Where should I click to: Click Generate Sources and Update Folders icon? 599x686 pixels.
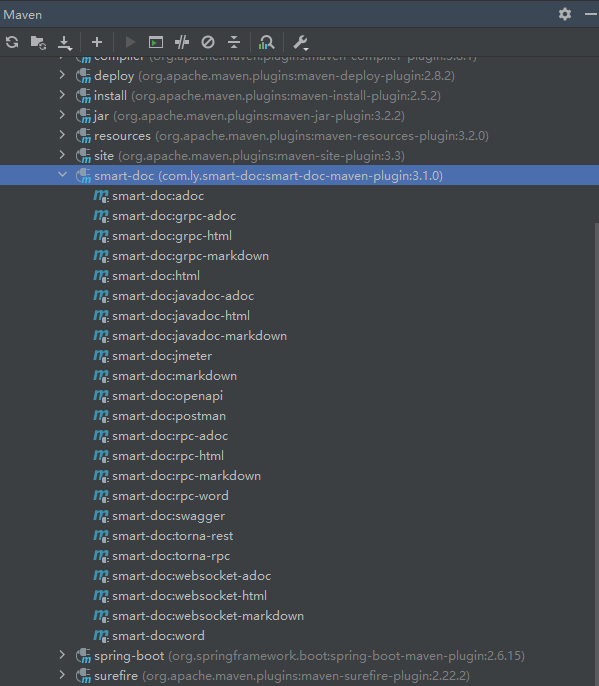pyautogui.click(x=39, y=42)
